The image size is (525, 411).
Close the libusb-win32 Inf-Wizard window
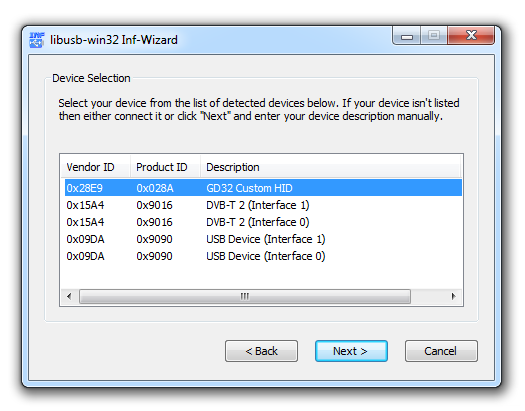click(471, 35)
